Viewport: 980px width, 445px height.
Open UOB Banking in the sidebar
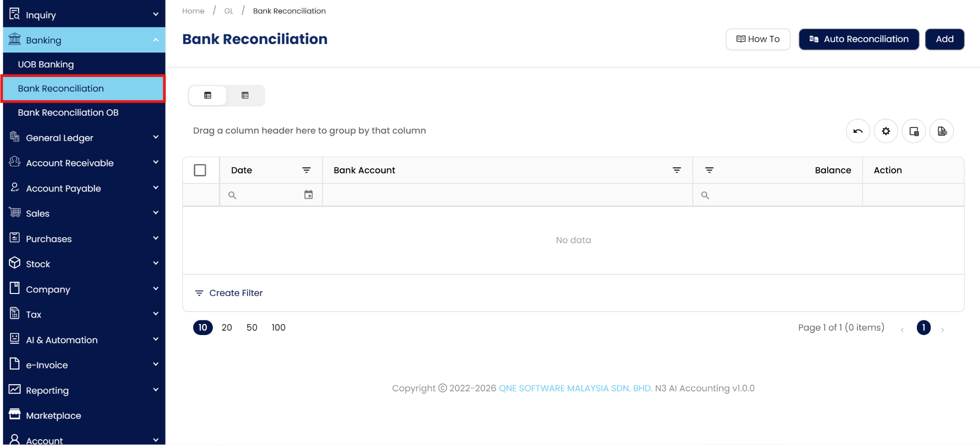[46, 65]
